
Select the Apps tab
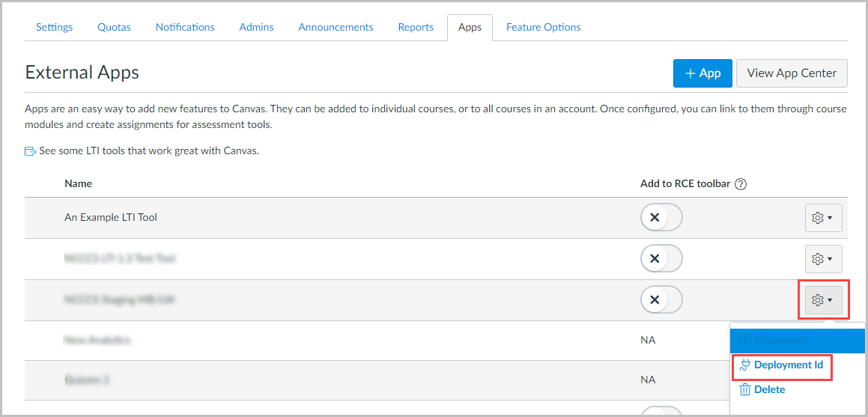pyautogui.click(x=470, y=27)
